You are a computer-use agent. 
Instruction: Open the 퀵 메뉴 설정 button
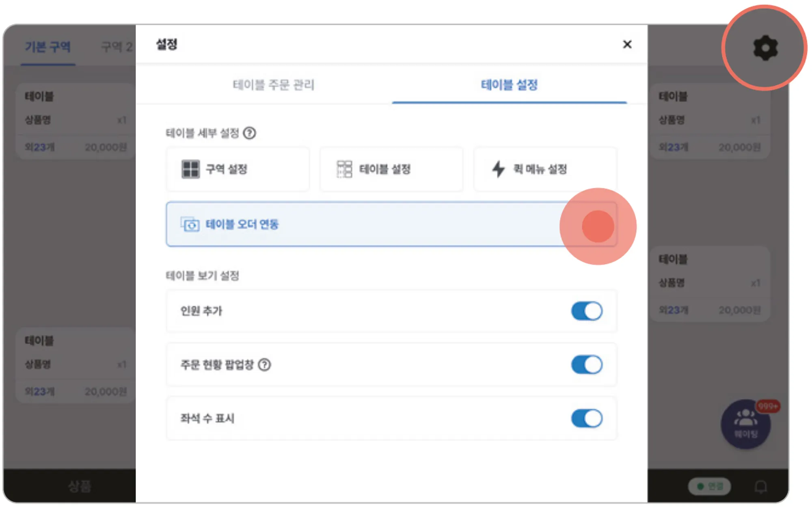tap(545, 169)
